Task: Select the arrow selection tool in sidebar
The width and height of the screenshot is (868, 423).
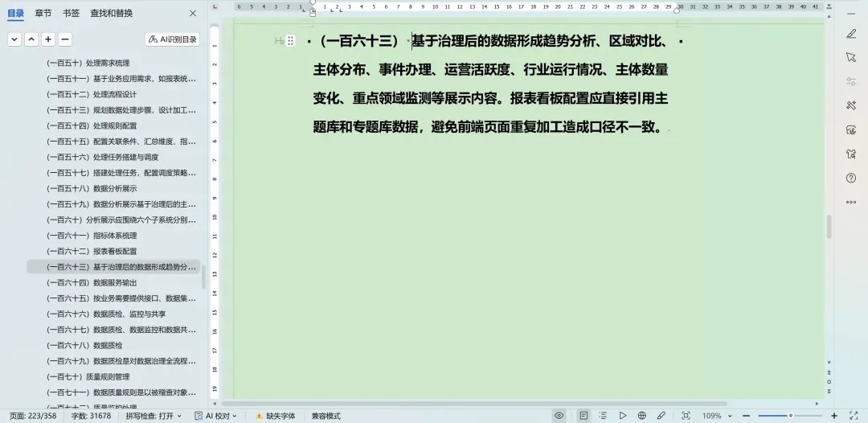Action: (851, 57)
